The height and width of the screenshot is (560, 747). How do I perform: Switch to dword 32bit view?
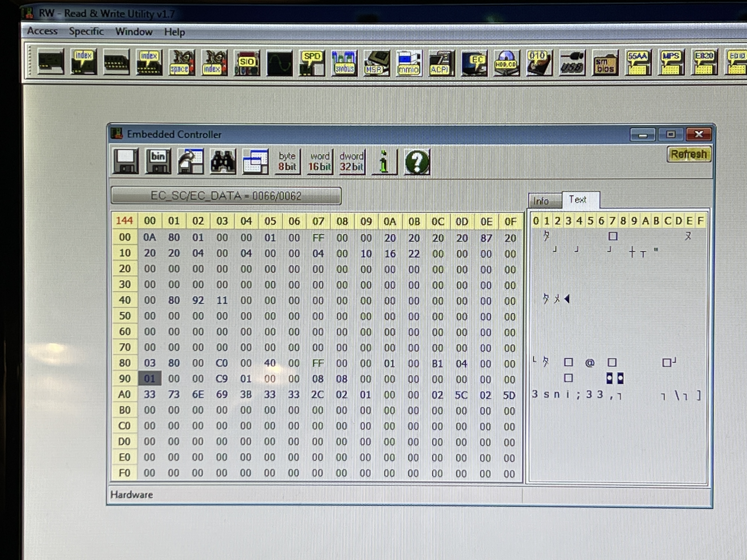pyautogui.click(x=351, y=161)
